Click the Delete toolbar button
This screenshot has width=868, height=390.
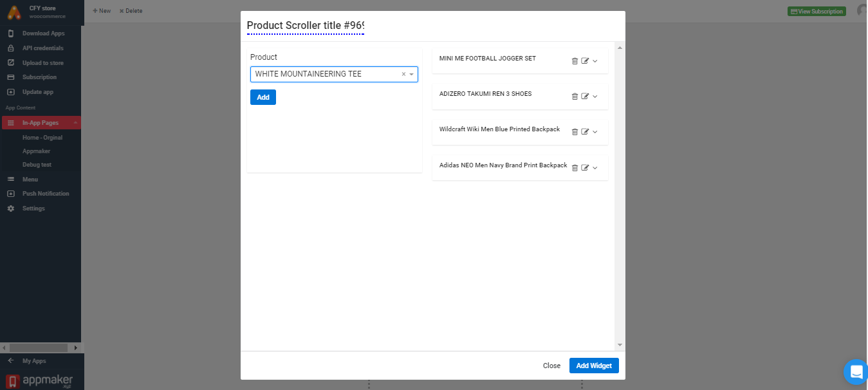click(x=131, y=11)
